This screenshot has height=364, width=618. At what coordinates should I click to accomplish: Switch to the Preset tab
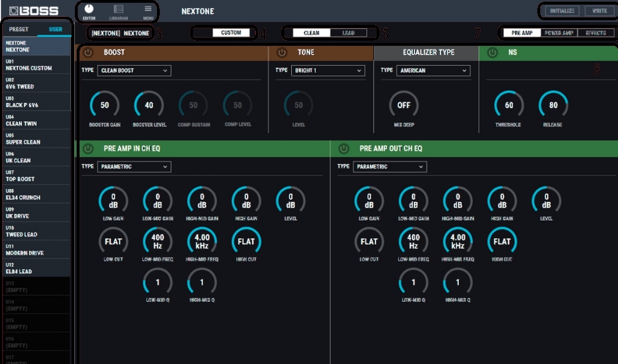[x=19, y=29]
